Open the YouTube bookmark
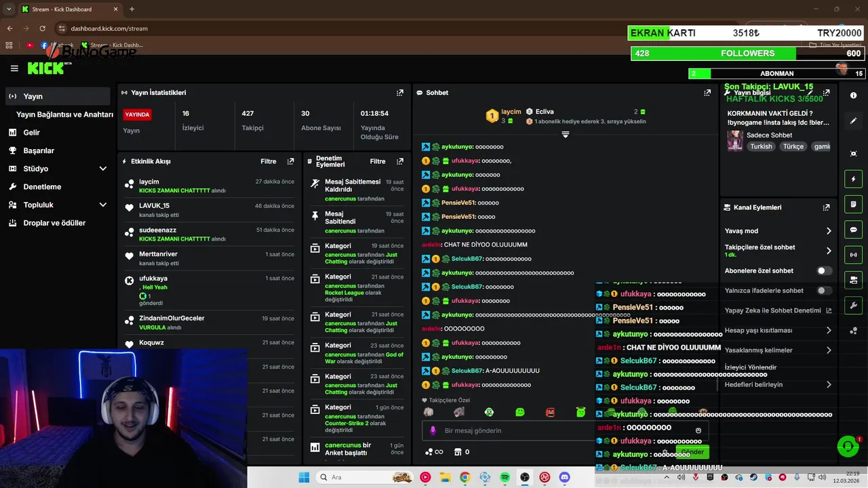868x488 pixels. click(30, 45)
